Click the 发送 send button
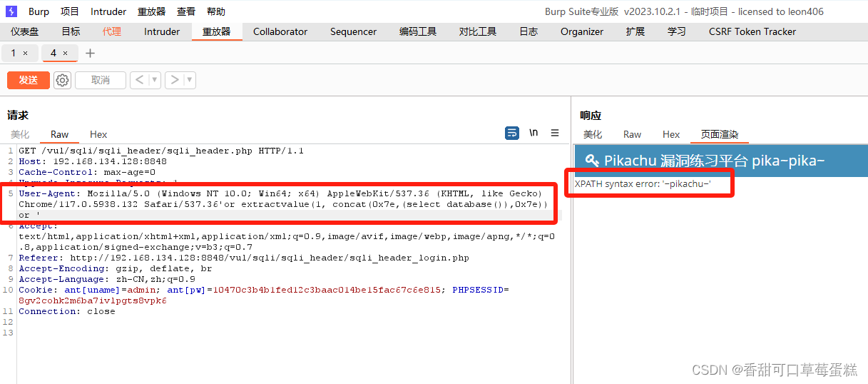This screenshot has height=384, width=868. pyautogui.click(x=29, y=80)
